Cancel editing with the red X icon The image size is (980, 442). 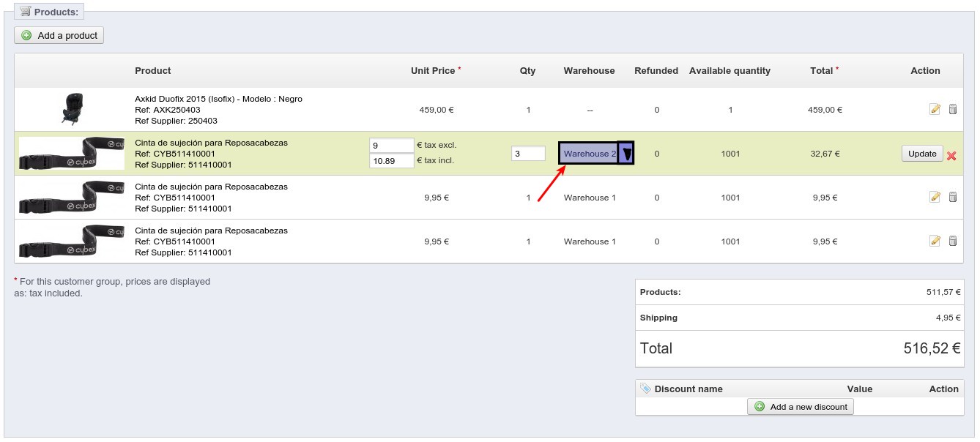pyautogui.click(x=951, y=155)
